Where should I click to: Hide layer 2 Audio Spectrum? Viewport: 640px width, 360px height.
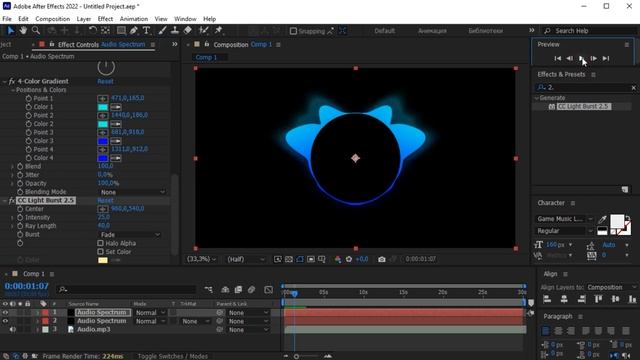[x=5, y=321]
